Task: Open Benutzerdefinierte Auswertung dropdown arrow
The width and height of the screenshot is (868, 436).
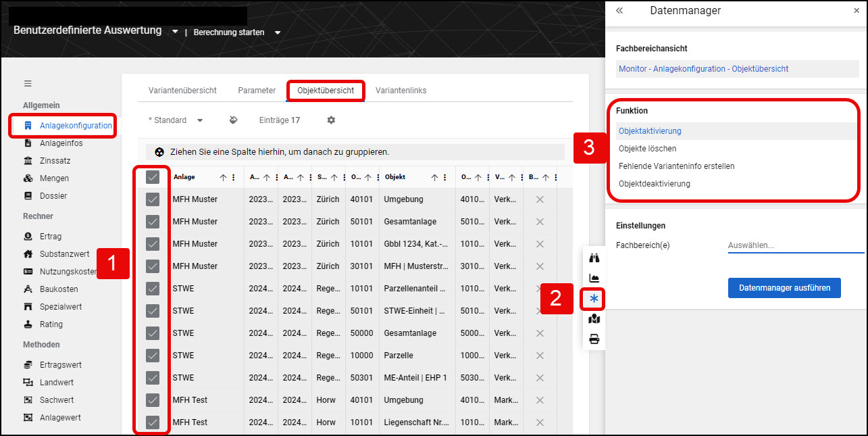Action: tap(175, 32)
